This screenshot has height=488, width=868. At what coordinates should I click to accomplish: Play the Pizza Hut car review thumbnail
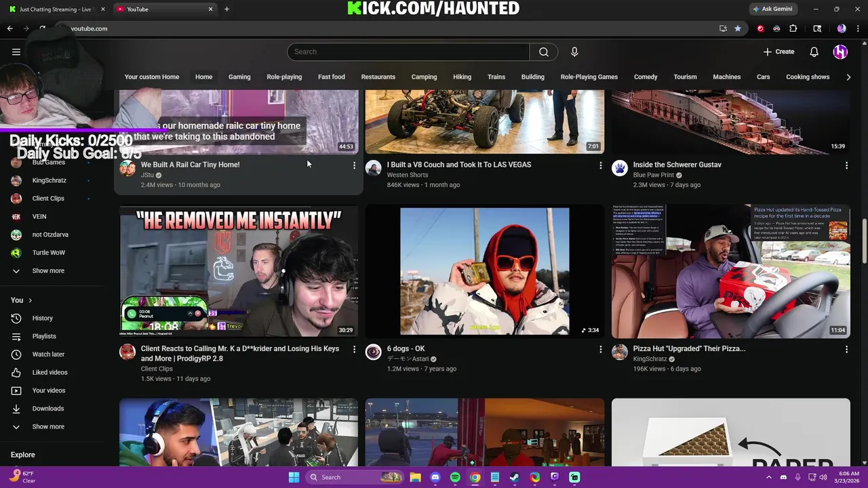point(731,271)
